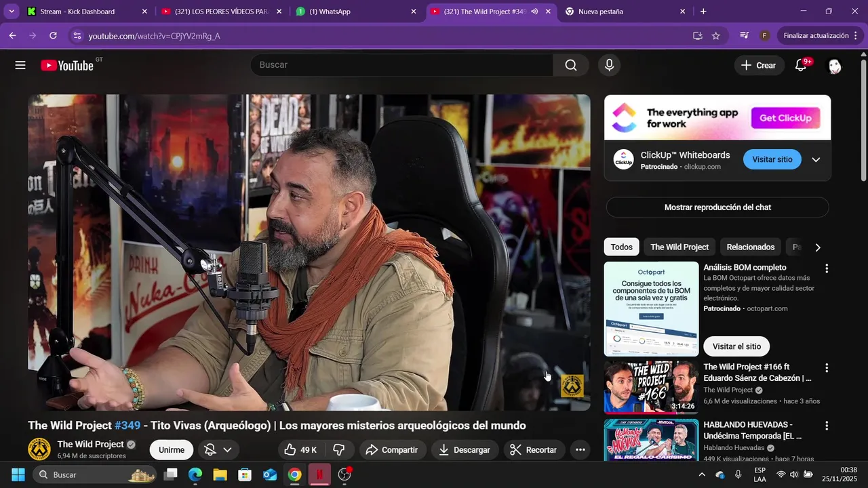Screen dimensions: 868x488
Task: Switch to LOS PEORES VÍDEOS tab
Action: click(x=222, y=12)
